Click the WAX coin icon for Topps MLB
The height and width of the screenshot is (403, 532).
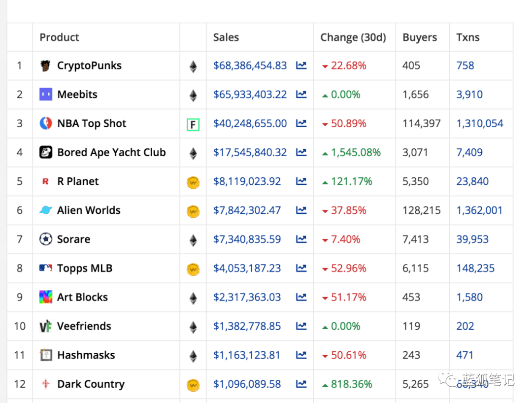pyautogui.click(x=193, y=269)
